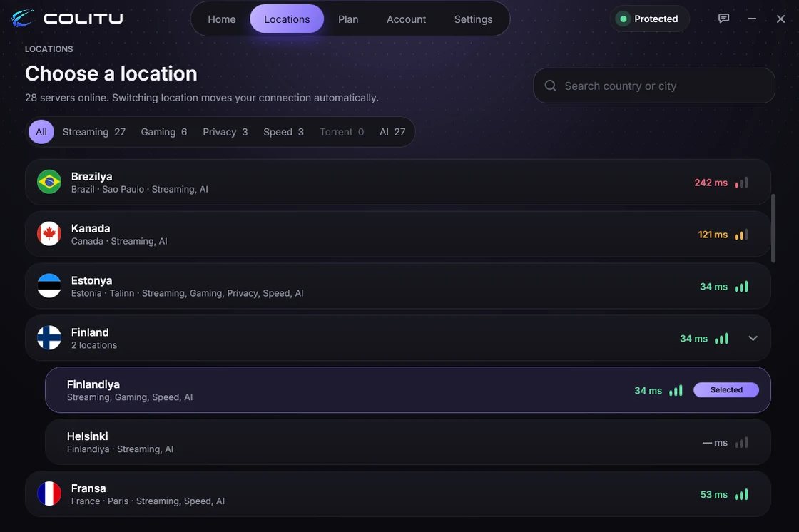Open the Account tab
Image resolution: width=799 pixels, height=532 pixels.
(x=406, y=19)
